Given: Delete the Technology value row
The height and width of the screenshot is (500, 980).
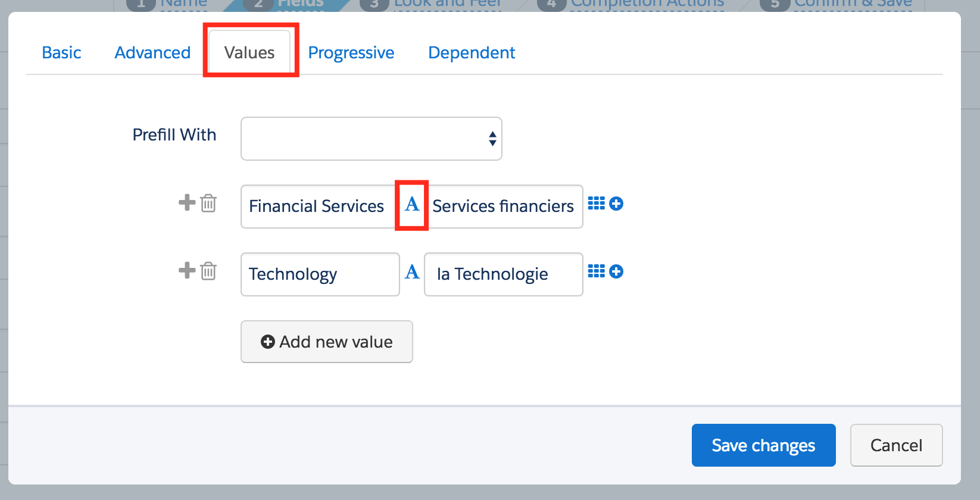Looking at the screenshot, I should point(208,271).
